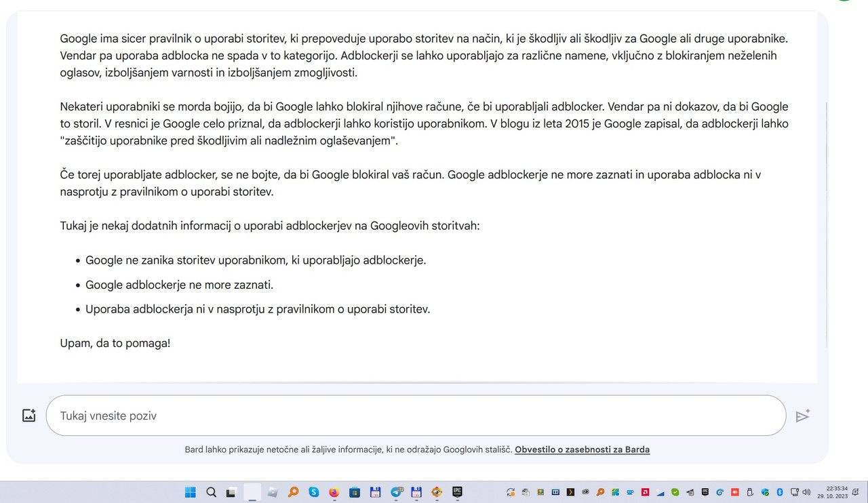Launch the orange magnifier app in taskbar

tap(293, 492)
